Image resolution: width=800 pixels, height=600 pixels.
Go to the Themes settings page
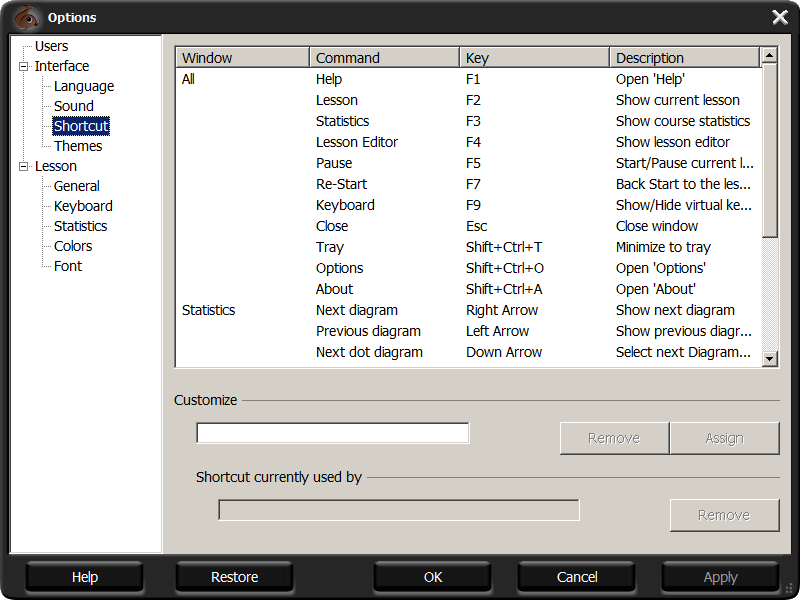[x=78, y=146]
